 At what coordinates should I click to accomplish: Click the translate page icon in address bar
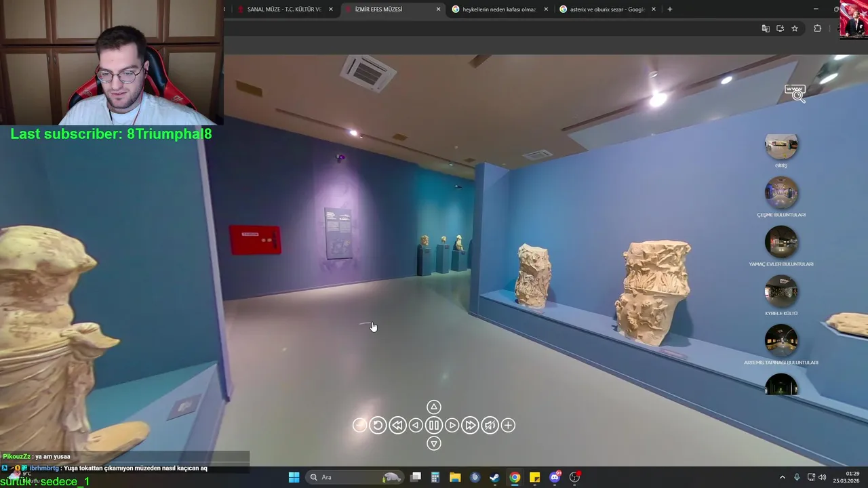click(766, 28)
